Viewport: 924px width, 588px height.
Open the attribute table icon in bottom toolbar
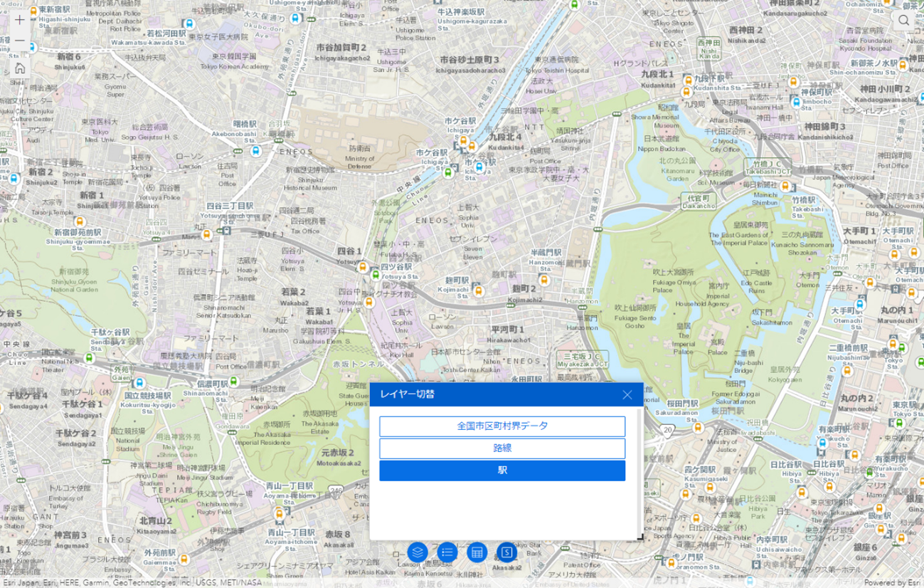point(477,552)
